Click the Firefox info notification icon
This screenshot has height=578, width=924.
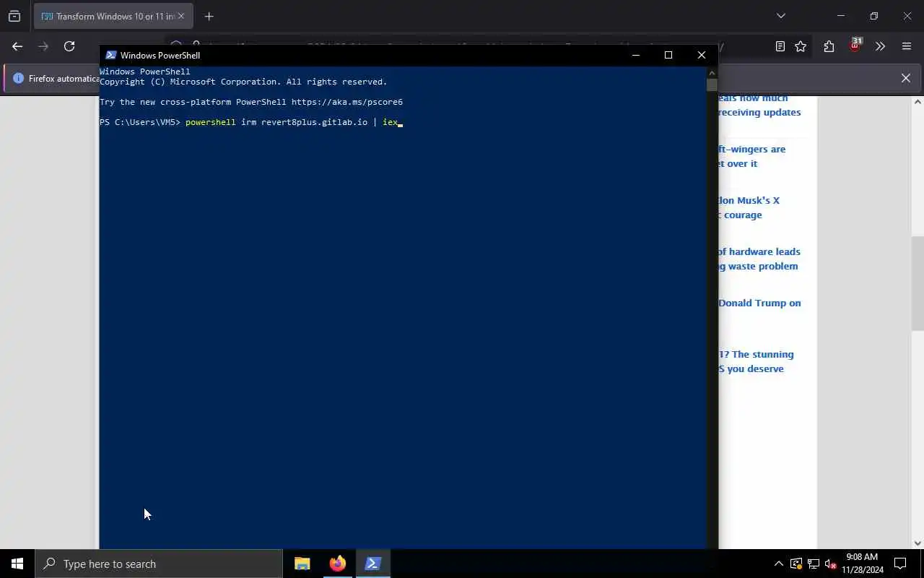click(18, 78)
